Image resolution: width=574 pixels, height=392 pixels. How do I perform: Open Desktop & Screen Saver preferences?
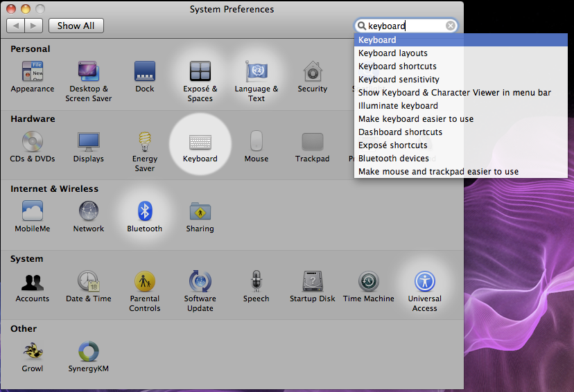click(88, 81)
